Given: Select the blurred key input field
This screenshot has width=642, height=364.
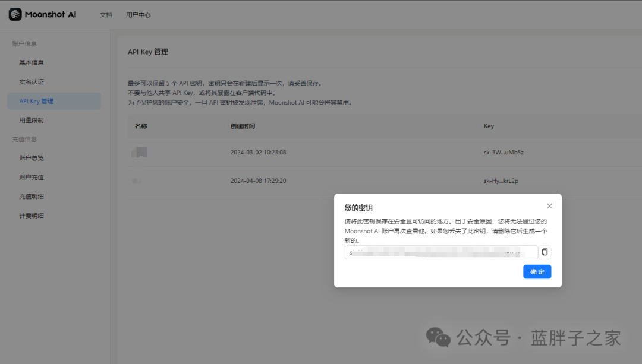Looking at the screenshot, I should (441, 252).
